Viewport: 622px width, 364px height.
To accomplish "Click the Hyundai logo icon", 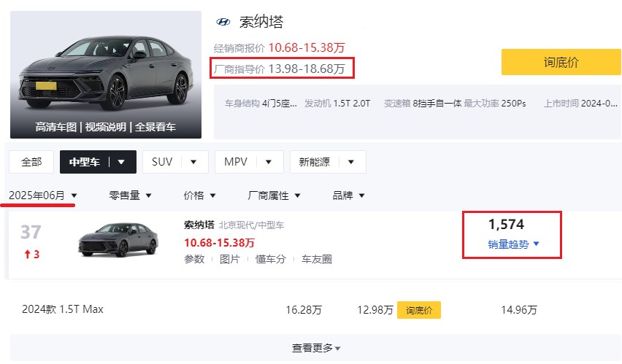I will 223,22.
